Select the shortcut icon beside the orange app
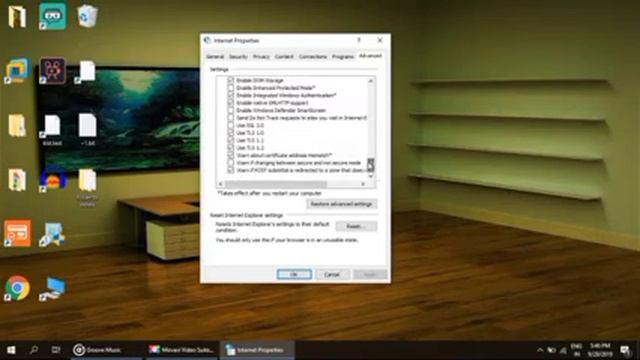The width and height of the screenshot is (640, 360). [x=53, y=234]
